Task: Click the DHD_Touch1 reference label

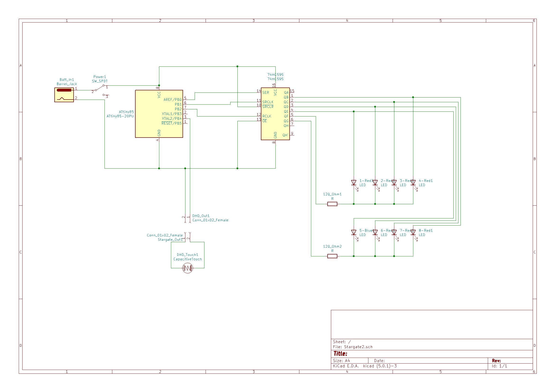Action: [x=188, y=255]
